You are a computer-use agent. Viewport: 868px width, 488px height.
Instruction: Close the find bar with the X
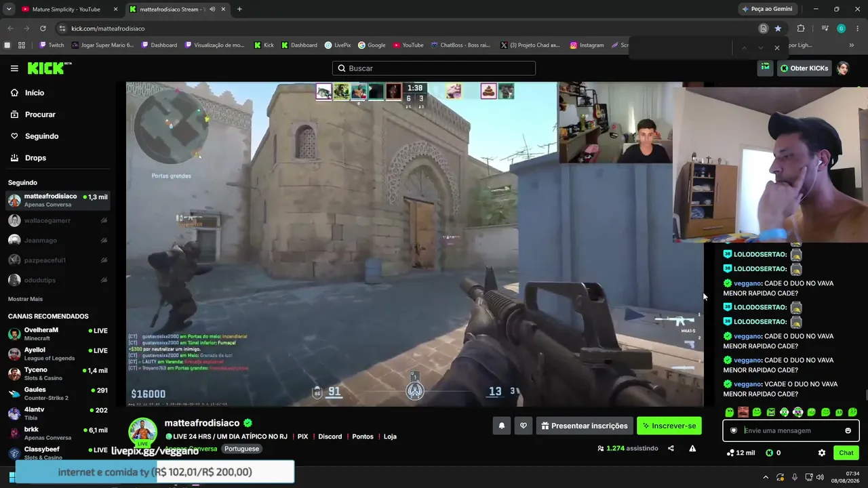[x=777, y=48]
